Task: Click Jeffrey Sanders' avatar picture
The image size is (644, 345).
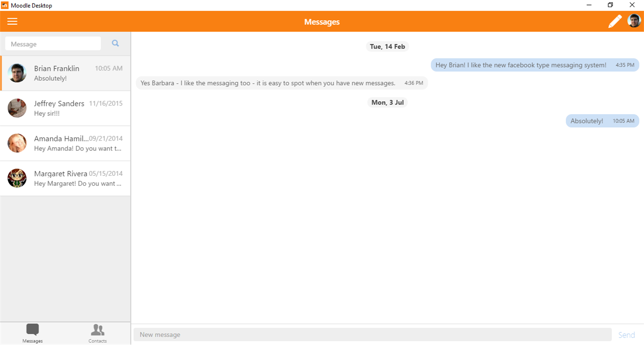Action: [17, 108]
